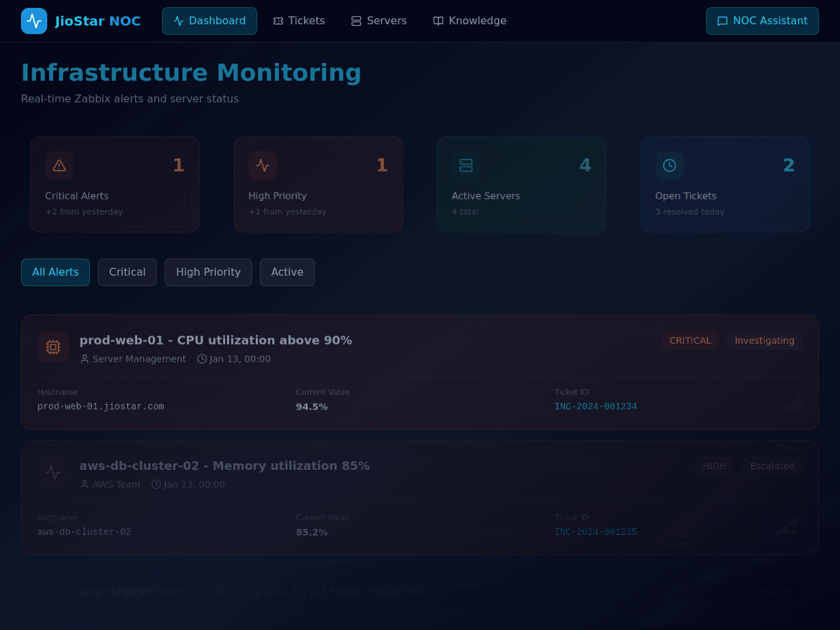840x630 pixels.
Task: Open aws-db-cluster-02 Memory utilization alert title
Action: pos(224,465)
